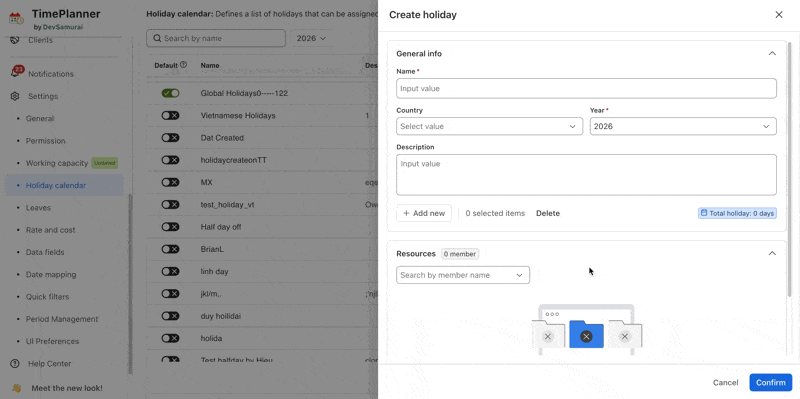The image size is (800, 399).
Task: Toggle default switch for Dat Created
Action: 170,138
